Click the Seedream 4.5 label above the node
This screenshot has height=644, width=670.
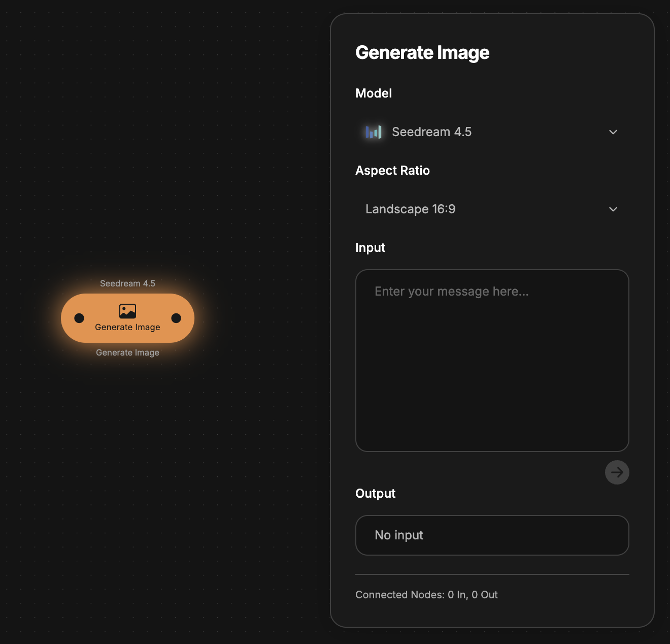(127, 283)
